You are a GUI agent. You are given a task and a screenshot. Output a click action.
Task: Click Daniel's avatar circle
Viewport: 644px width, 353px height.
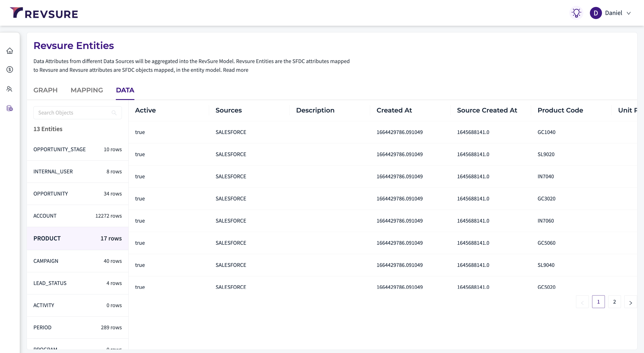click(x=596, y=13)
